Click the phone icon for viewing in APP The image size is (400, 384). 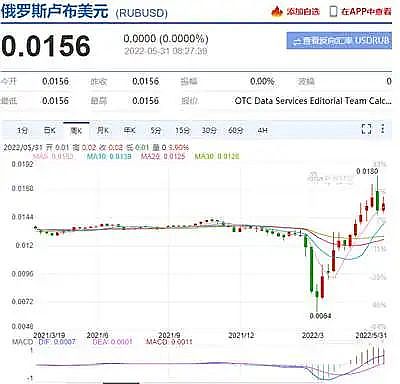click(x=333, y=12)
